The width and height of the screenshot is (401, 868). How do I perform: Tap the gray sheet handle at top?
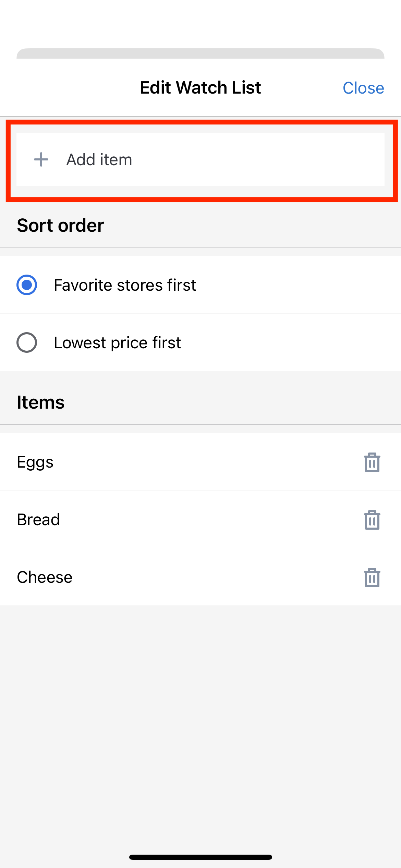(x=200, y=53)
